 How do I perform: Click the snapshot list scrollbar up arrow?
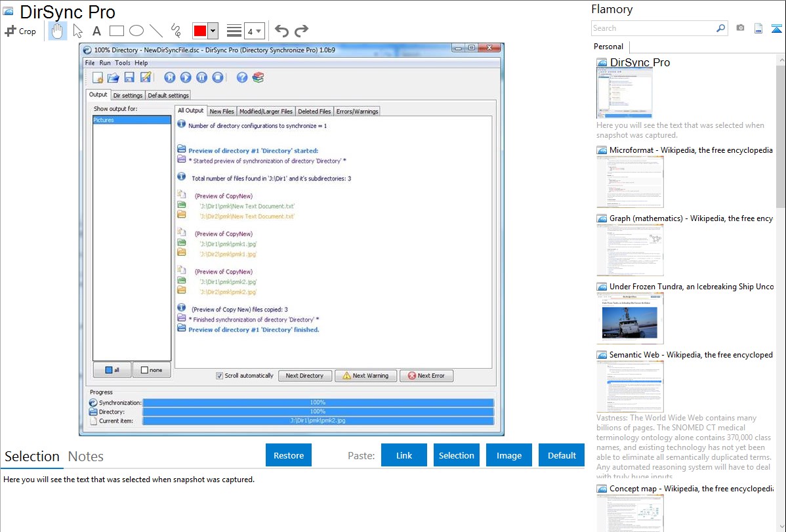point(781,60)
